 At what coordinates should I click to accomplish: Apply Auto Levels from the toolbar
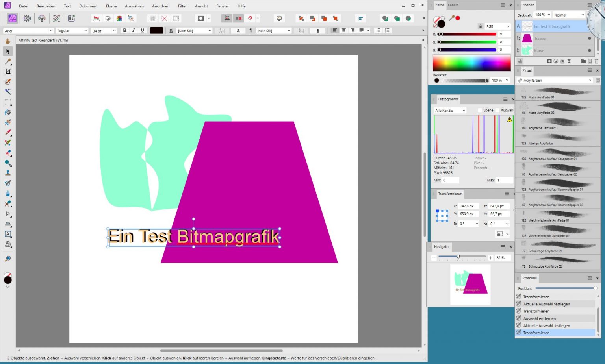(97, 18)
